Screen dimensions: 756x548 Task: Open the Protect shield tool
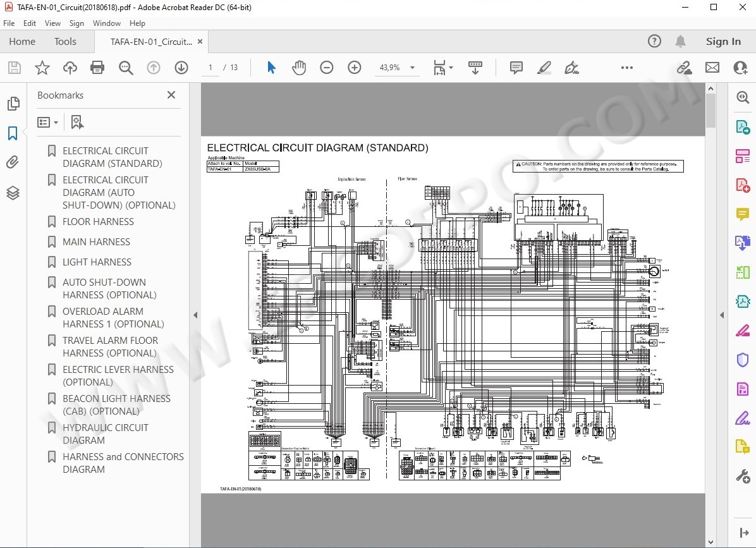(x=743, y=360)
